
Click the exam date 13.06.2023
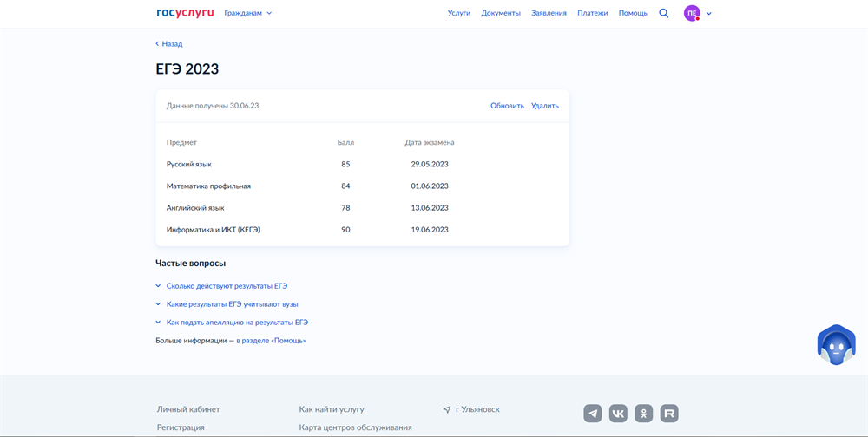430,208
